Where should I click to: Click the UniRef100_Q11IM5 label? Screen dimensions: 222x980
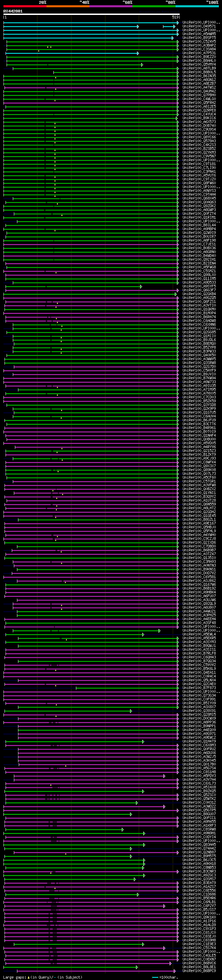click(x=199, y=278)
